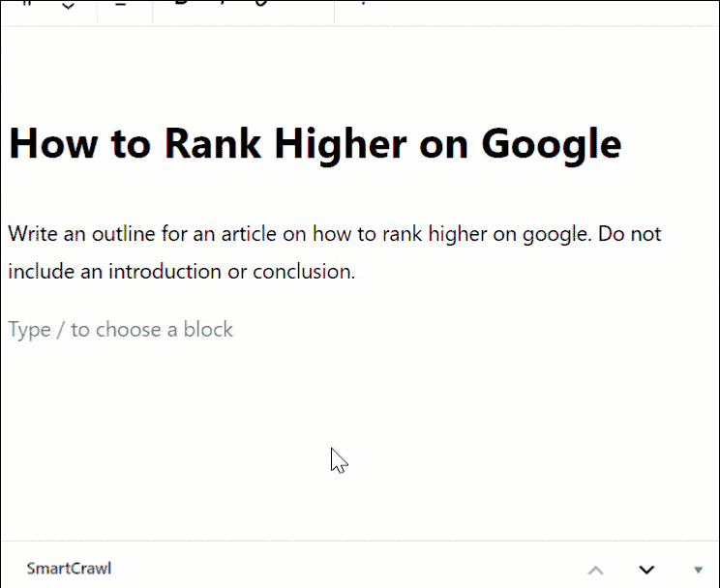The height and width of the screenshot is (588, 720).
Task: Click the 'Type / to choose a block' placeholder
Action: click(x=120, y=330)
